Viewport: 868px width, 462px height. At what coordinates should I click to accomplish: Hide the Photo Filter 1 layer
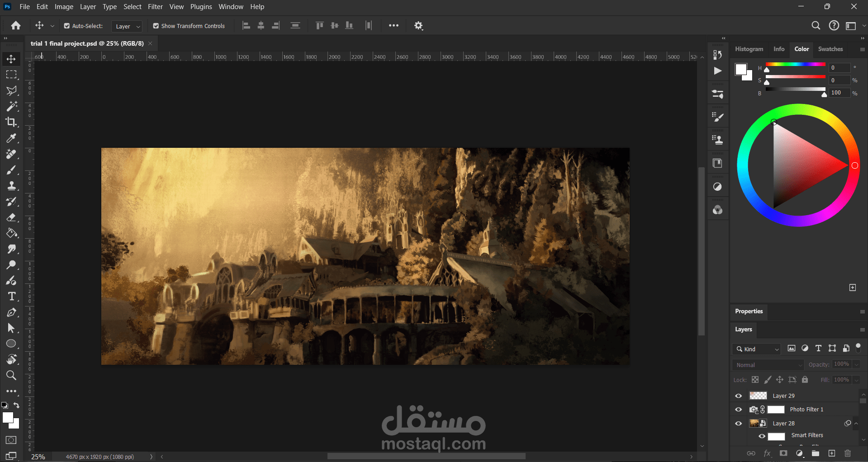(739, 410)
